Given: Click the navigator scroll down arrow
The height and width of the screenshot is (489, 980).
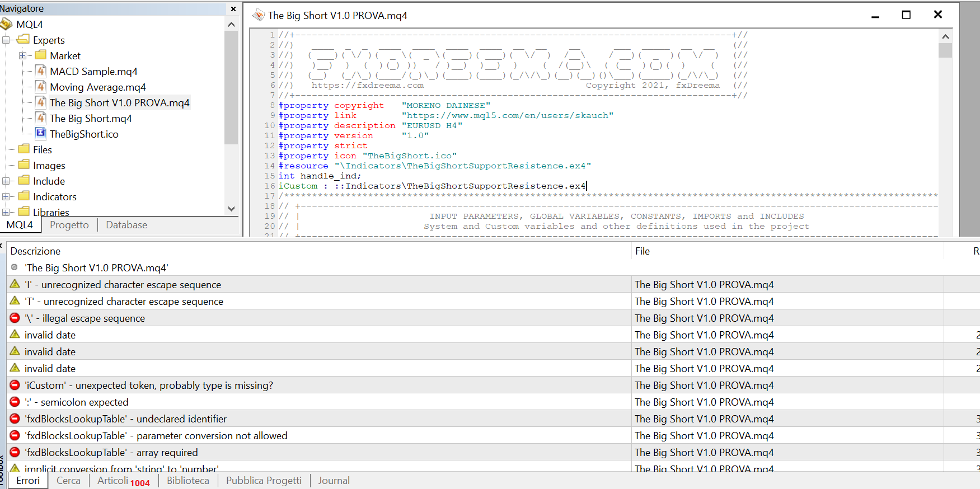Looking at the screenshot, I should coord(232,209).
